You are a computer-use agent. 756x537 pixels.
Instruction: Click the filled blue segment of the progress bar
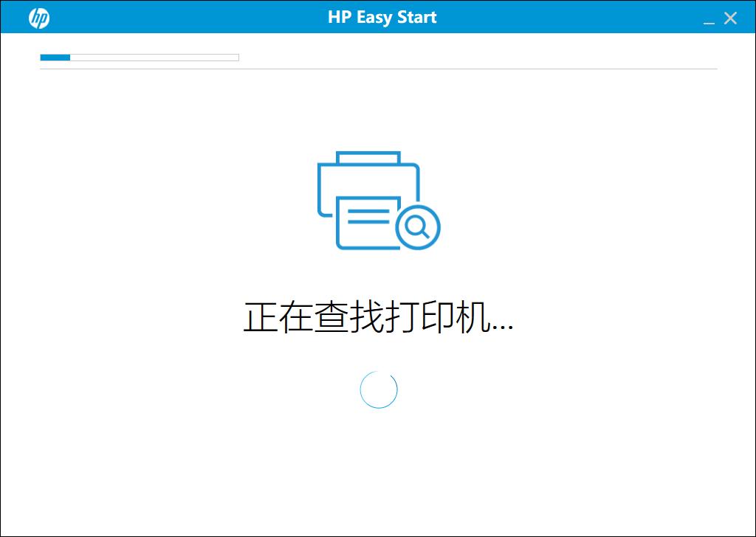click(55, 56)
